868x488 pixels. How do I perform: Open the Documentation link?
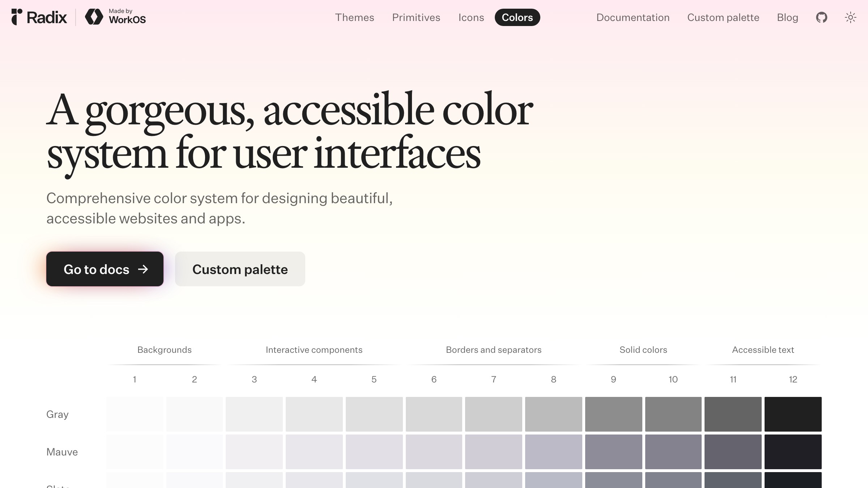[633, 17]
